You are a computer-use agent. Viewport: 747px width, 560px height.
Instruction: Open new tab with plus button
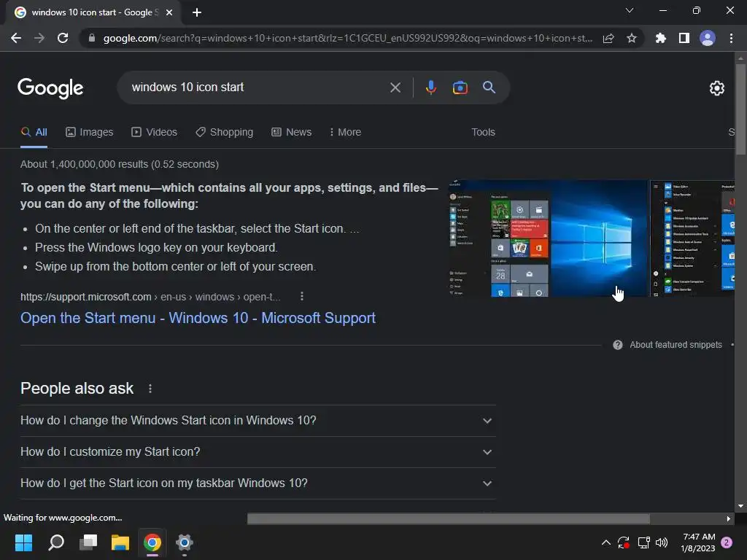click(x=197, y=12)
